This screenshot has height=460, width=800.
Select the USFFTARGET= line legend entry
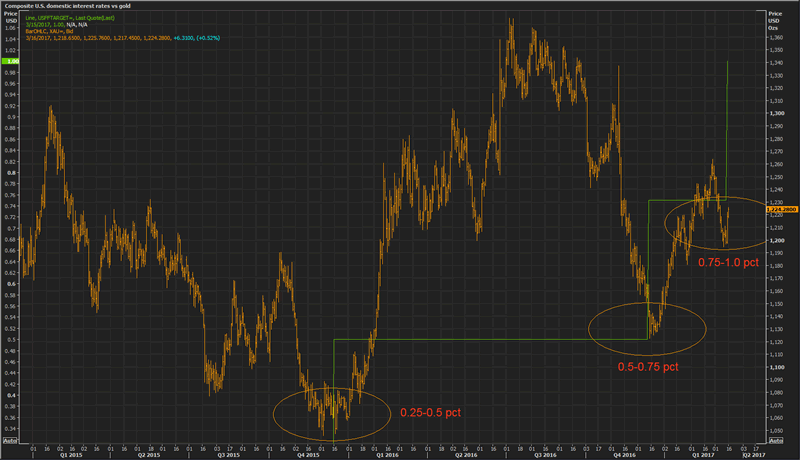point(70,18)
